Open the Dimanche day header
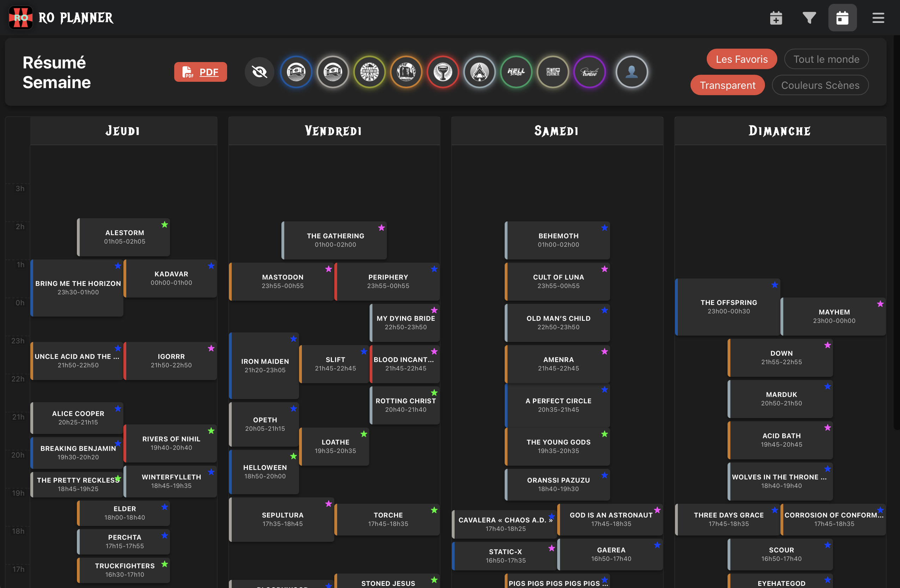Screen dimensions: 900x588 click(x=779, y=131)
